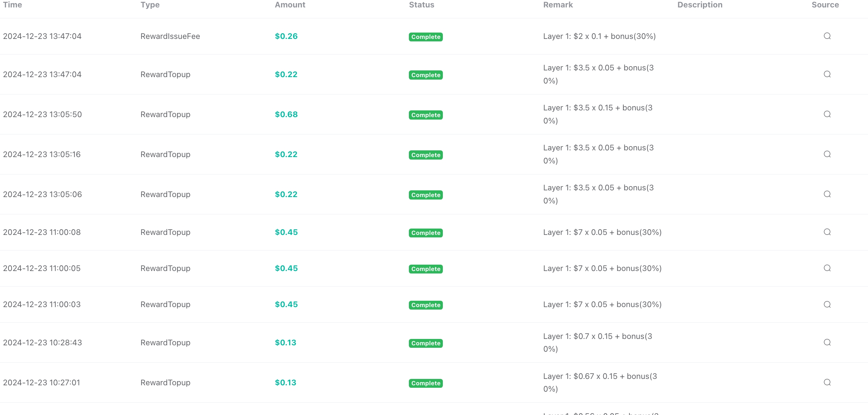View source for 10:28:43 RewardTopup
This screenshot has height=415, width=868.
[827, 342]
